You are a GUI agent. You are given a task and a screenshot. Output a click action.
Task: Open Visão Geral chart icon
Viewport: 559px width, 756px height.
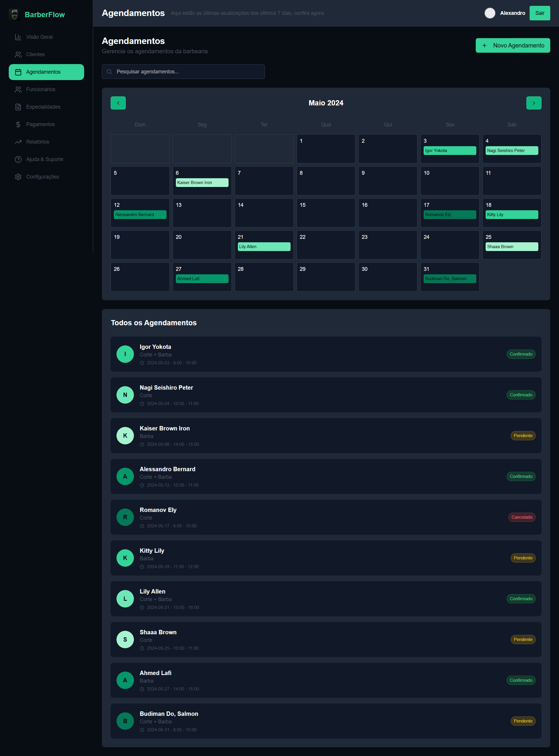[x=18, y=37]
